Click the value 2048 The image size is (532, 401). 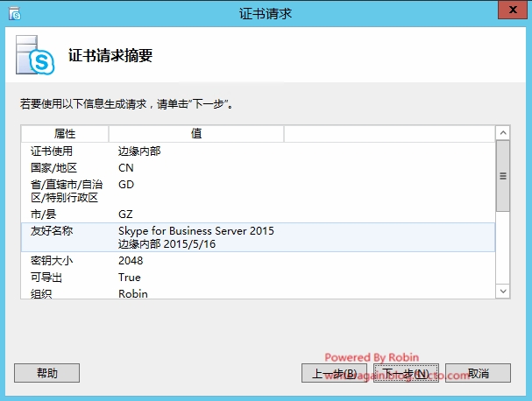(x=131, y=261)
